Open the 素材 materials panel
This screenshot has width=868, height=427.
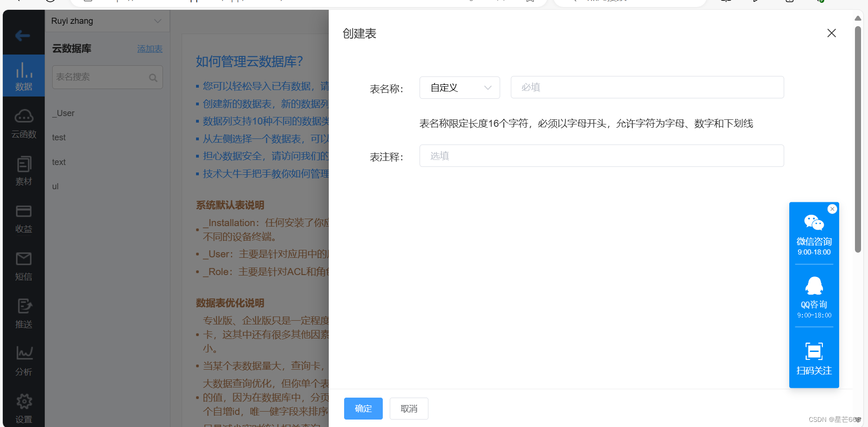23,171
